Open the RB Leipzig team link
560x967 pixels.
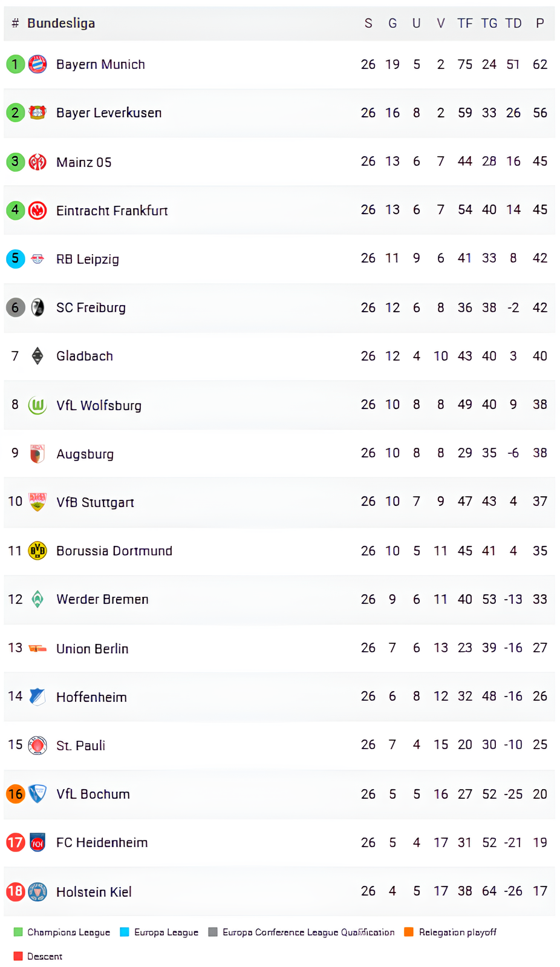click(x=88, y=259)
